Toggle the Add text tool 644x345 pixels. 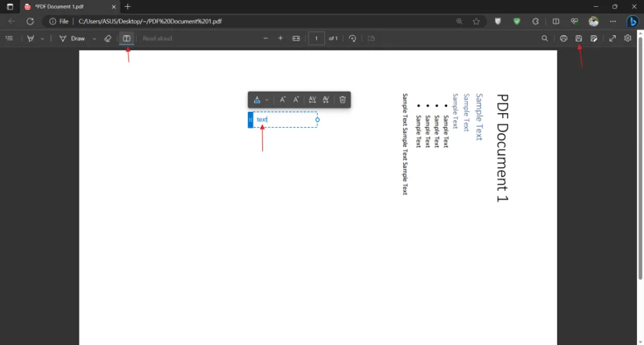coord(126,38)
